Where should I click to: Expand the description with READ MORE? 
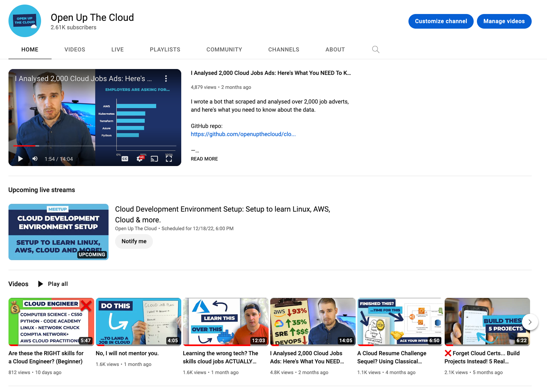(x=204, y=159)
